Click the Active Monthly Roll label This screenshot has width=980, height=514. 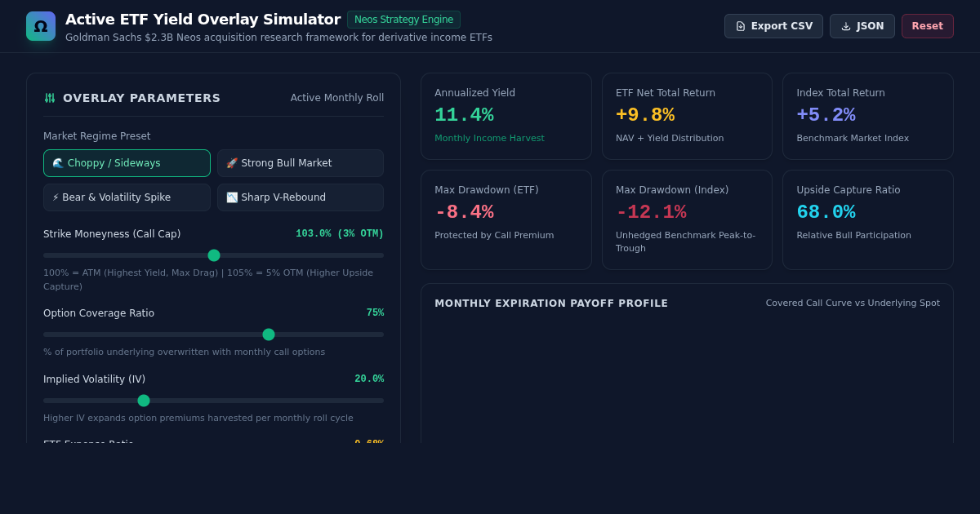tap(337, 98)
